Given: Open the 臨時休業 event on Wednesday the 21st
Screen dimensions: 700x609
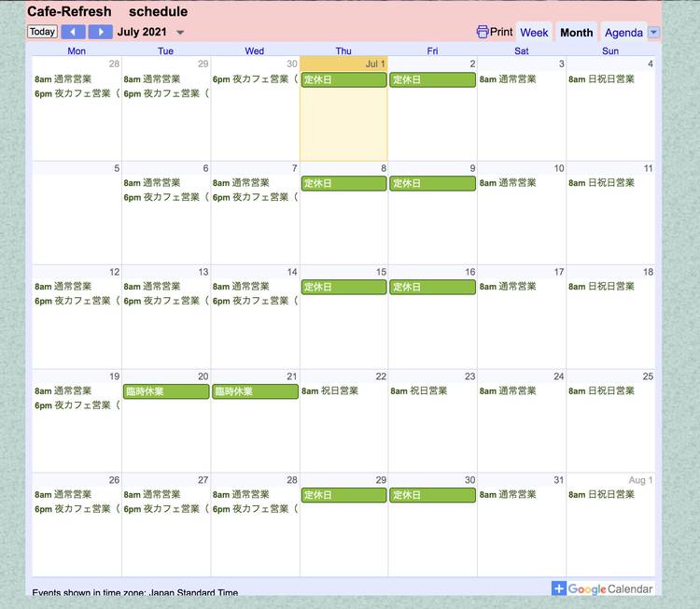Looking at the screenshot, I should point(255,391).
